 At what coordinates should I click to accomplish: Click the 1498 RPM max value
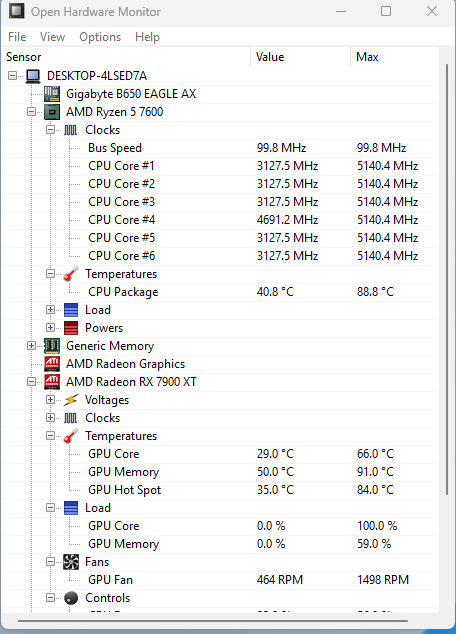point(383,580)
